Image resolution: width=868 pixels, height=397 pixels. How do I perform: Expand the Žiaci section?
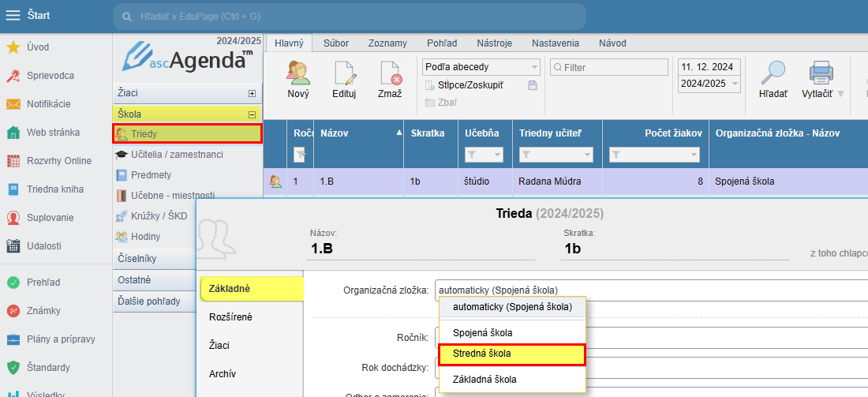252,93
